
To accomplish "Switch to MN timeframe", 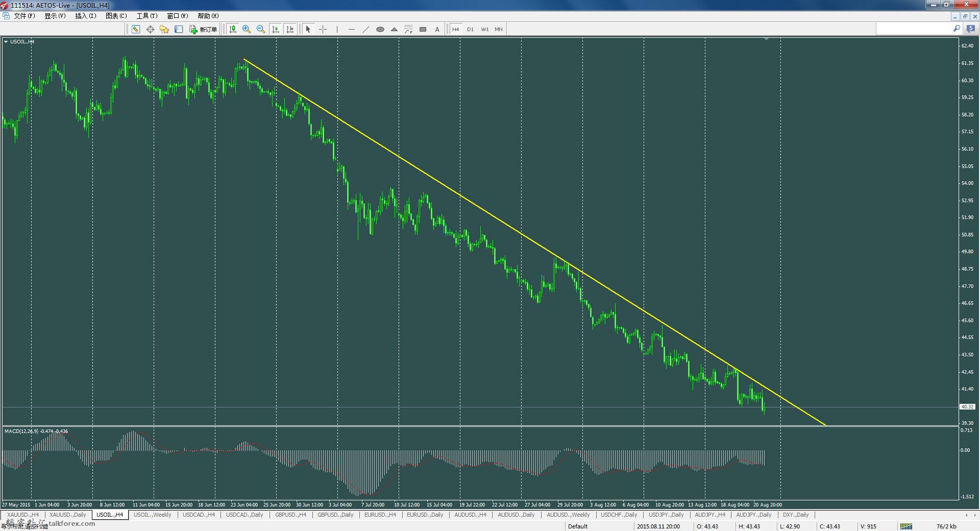I will tap(499, 29).
